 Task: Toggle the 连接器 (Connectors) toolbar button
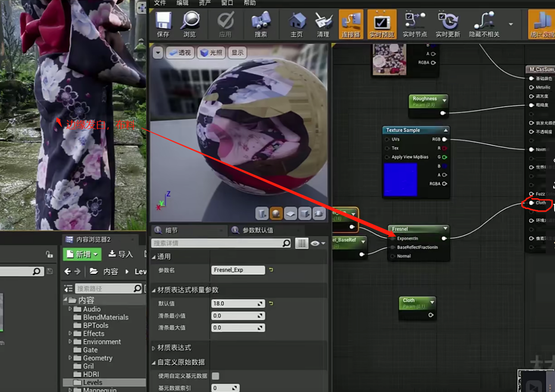point(350,24)
